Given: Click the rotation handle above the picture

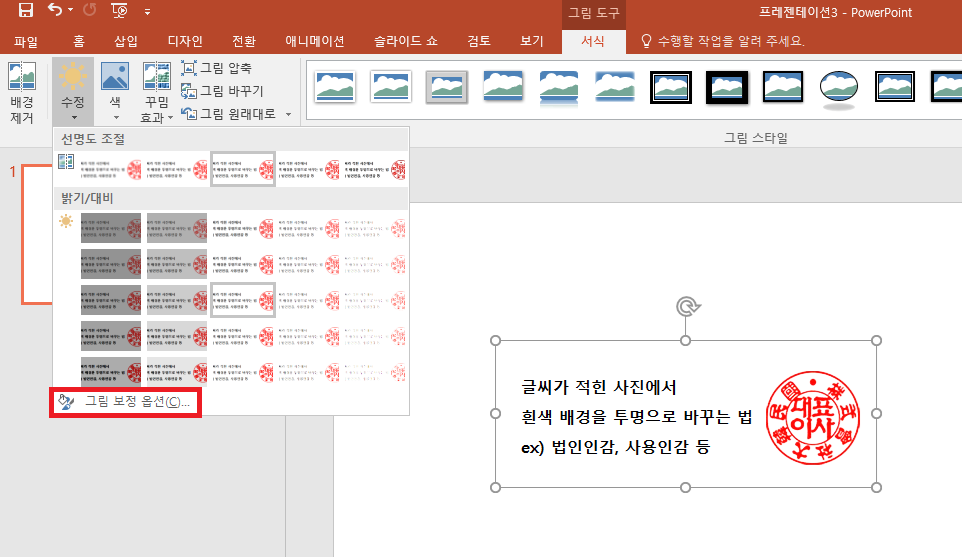Looking at the screenshot, I should pyautogui.click(x=687, y=306).
